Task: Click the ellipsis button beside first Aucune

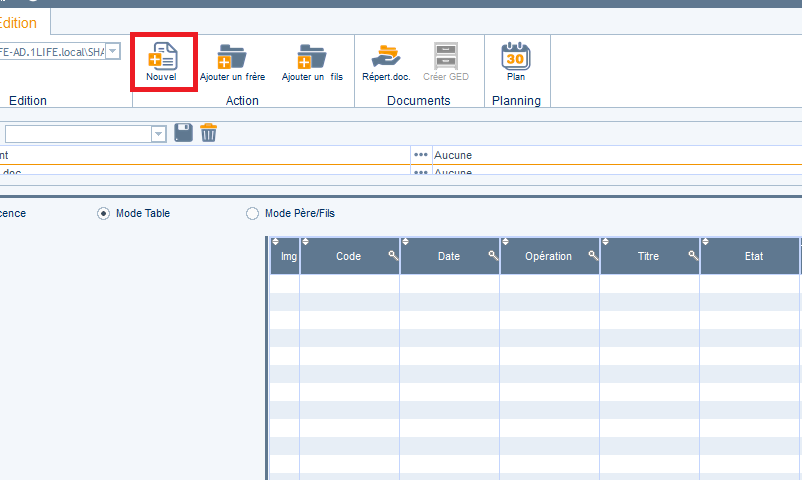Action: coord(421,155)
